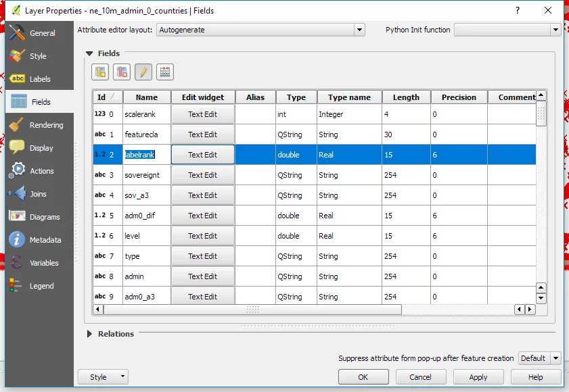Image resolution: width=569 pixels, height=392 pixels.
Task: Click the Cancel button
Action: coord(421,376)
